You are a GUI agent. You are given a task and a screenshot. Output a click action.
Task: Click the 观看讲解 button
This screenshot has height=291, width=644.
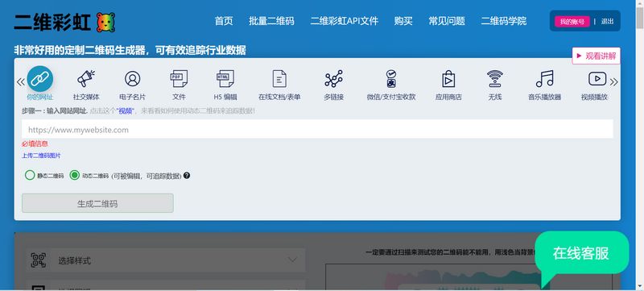596,56
